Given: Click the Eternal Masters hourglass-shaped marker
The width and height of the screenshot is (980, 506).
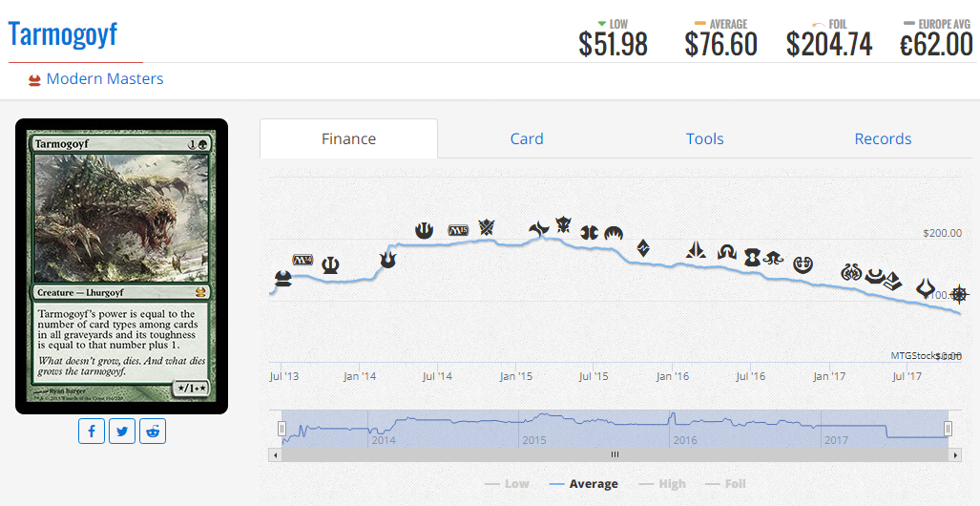Looking at the screenshot, I should coord(752,257).
